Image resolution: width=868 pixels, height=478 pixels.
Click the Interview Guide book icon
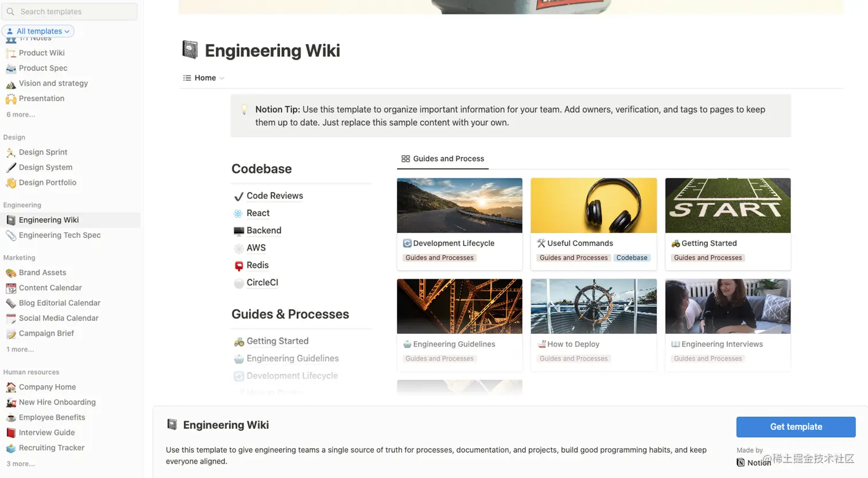pyautogui.click(x=11, y=433)
